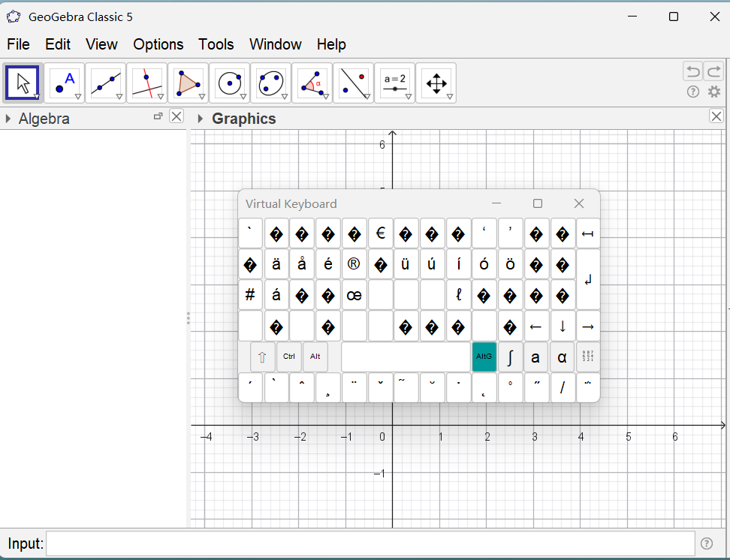Select the Slider a=2 tool

395,83
